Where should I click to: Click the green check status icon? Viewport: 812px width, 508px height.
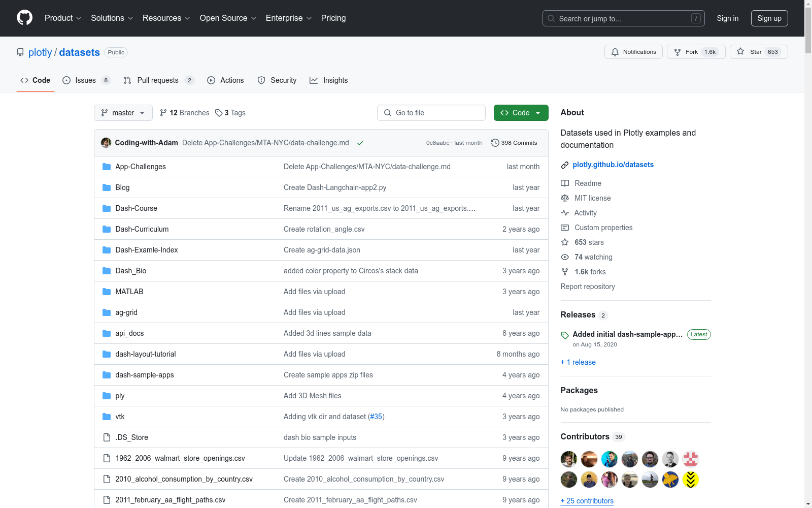click(360, 143)
